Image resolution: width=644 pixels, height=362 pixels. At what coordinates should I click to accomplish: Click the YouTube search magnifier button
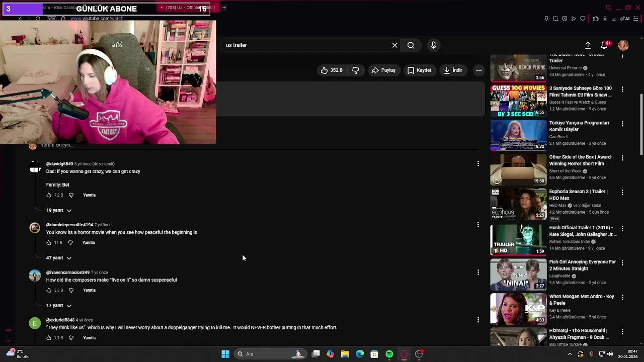coord(411,45)
